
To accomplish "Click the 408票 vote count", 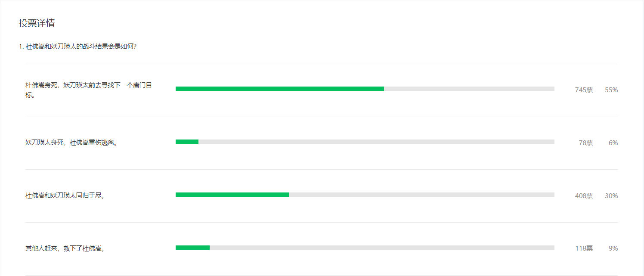I will [x=584, y=196].
